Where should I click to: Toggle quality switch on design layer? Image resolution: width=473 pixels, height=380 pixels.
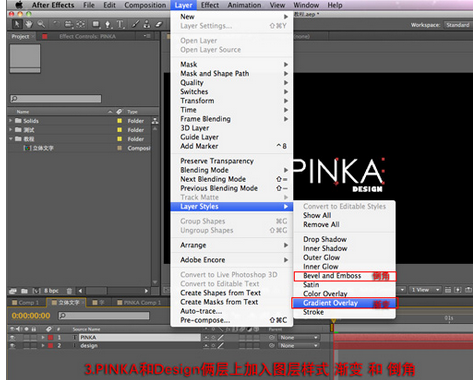pos(220,346)
